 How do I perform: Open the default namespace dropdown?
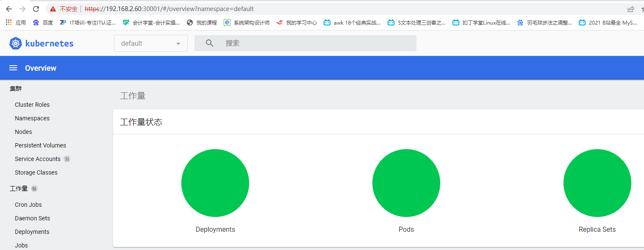point(151,43)
